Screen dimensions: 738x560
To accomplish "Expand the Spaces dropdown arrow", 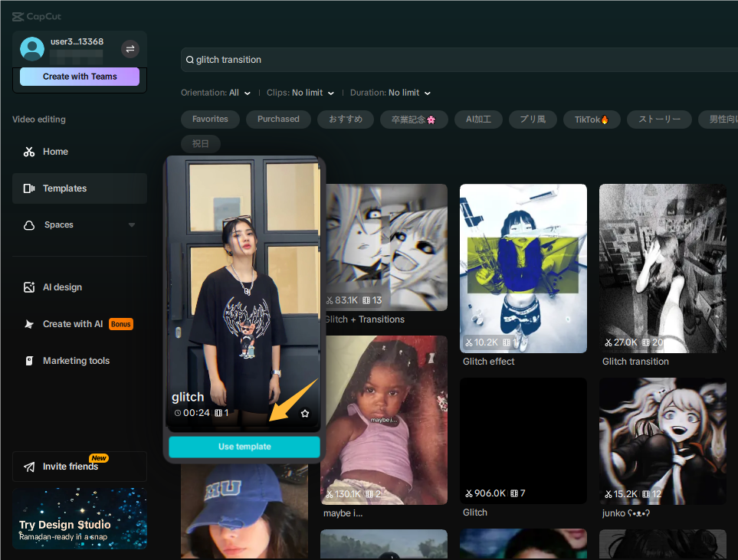I will pos(132,225).
